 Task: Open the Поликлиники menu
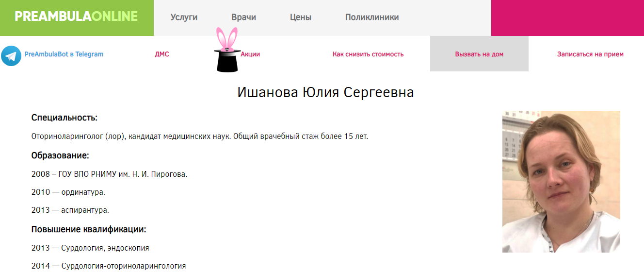tap(372, 17)
